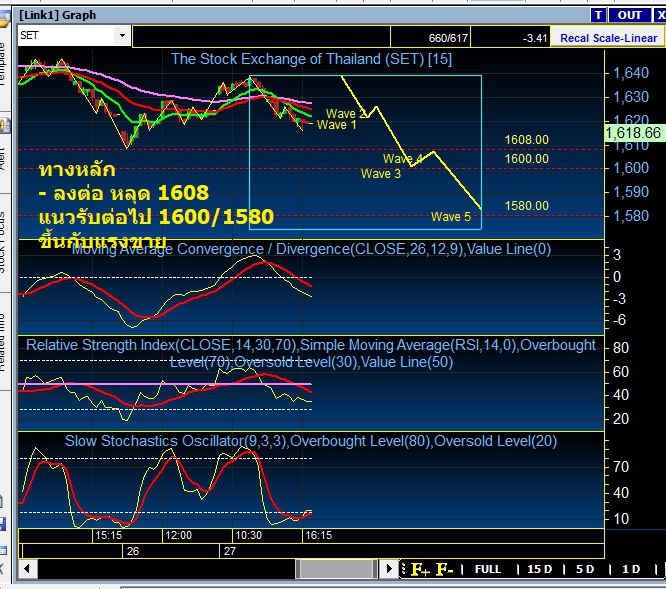Click the T button in title bar
The height and width of the screenshot is (589, 666).
point(598,15)
